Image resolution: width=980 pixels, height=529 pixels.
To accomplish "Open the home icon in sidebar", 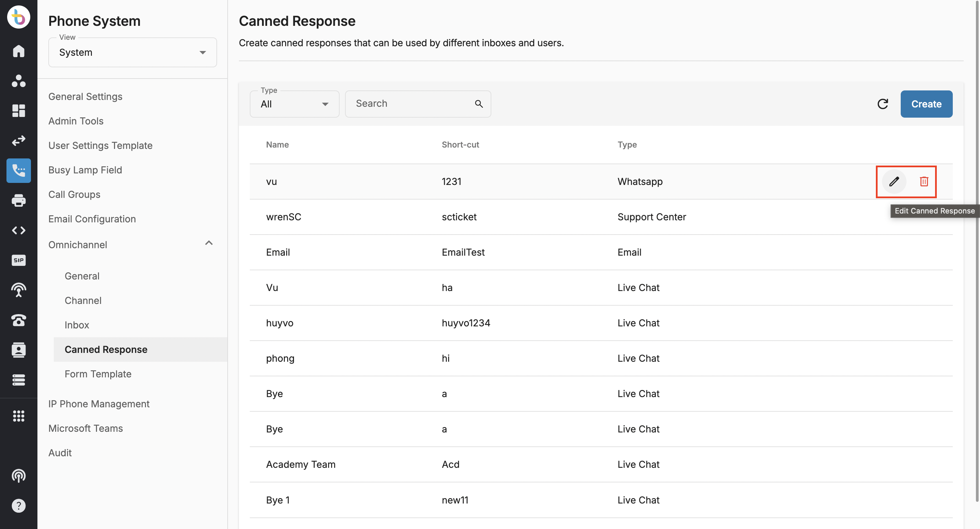I will pyautogui.click(x=18, y=51).
